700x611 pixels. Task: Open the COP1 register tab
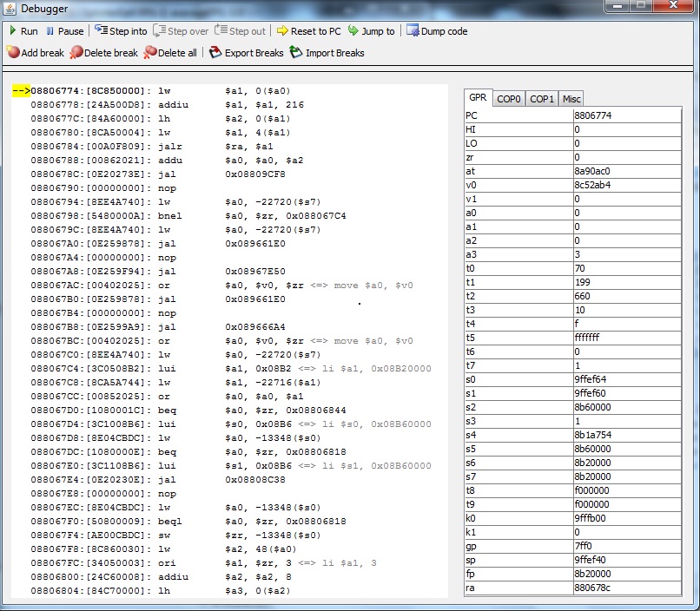tap(542, 99)
